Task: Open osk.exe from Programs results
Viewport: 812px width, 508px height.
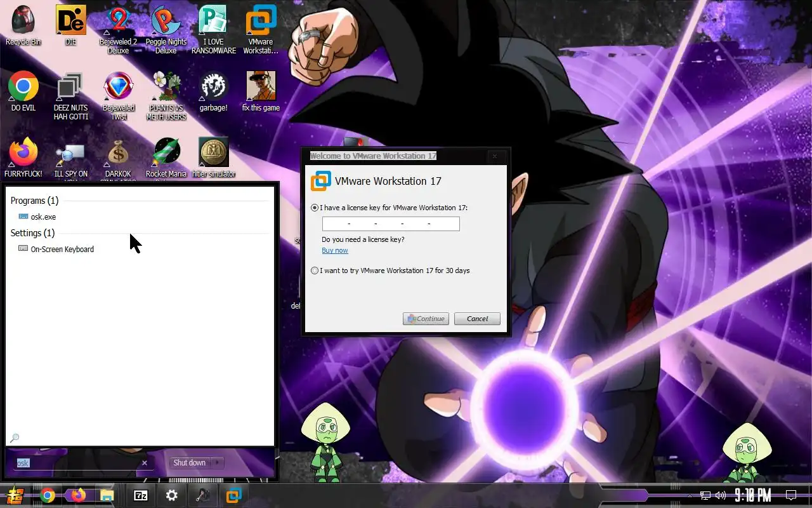Action: click(x=37, y=217)
